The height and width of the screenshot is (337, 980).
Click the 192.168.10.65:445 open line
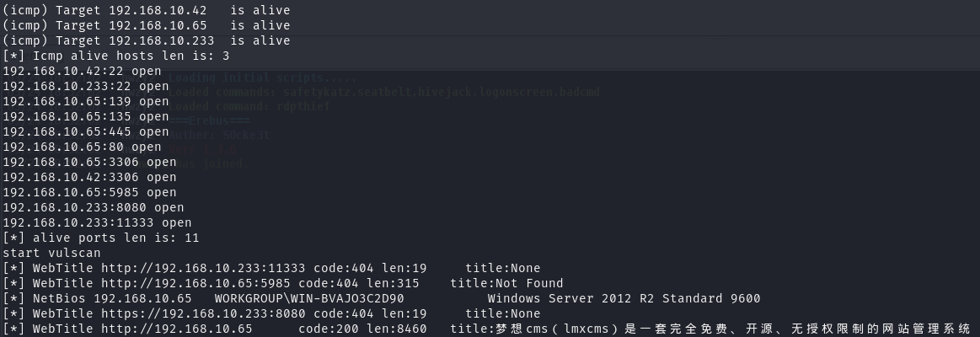[85, 131]
